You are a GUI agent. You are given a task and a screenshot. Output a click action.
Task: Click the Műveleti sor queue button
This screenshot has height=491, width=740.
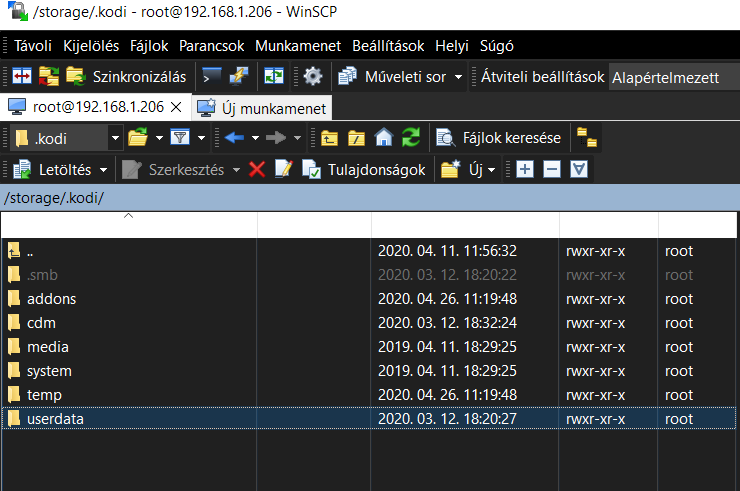coord(392,76)
